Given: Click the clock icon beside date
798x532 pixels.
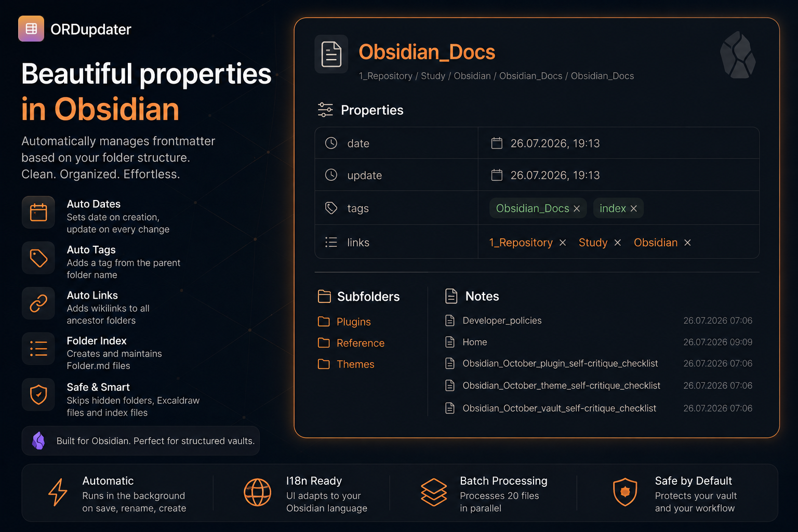Looking at the screenshot, I should point(331,143).
